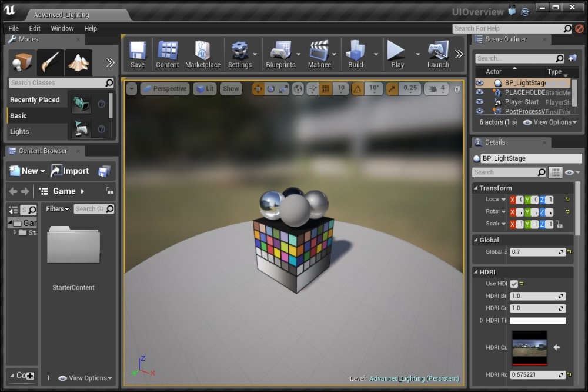This screenshot has height=392, width=588.
Task: Toggle scale snapping arrow icon
Action: (x=392, y=89)
